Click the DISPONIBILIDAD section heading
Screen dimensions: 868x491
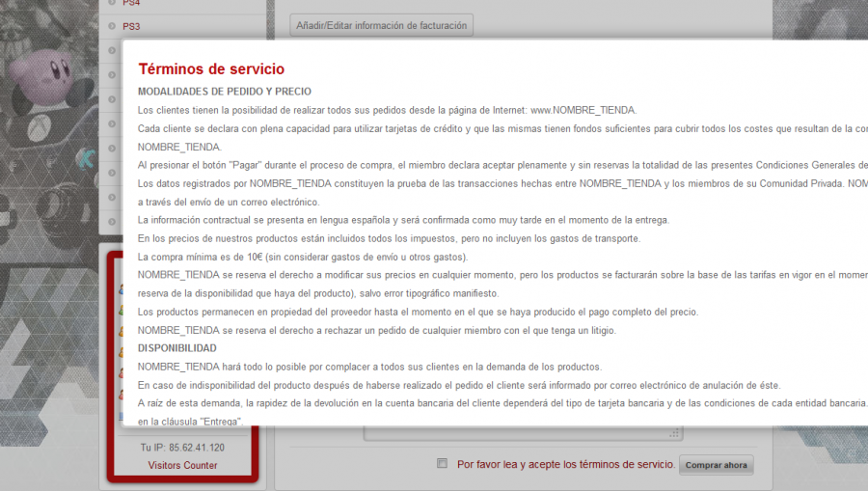177,348
